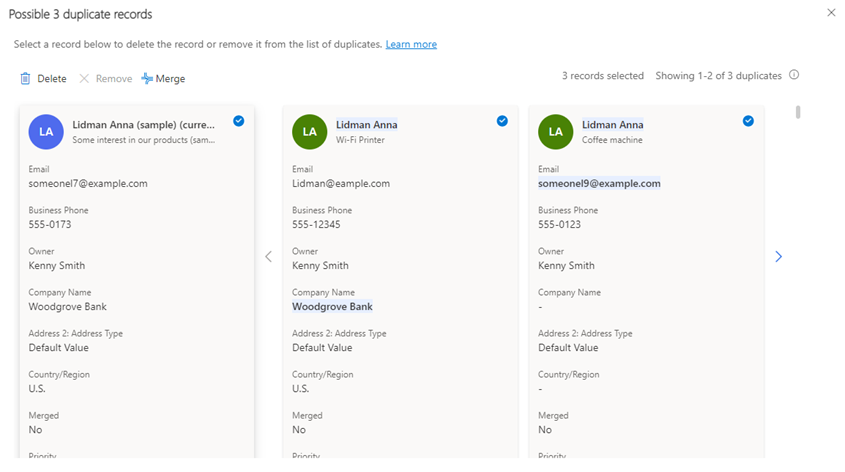This screenshot has width=845, height=472.
Task: Click 'Some interest in our products' subtitle
Action: [x=143, y=140]
